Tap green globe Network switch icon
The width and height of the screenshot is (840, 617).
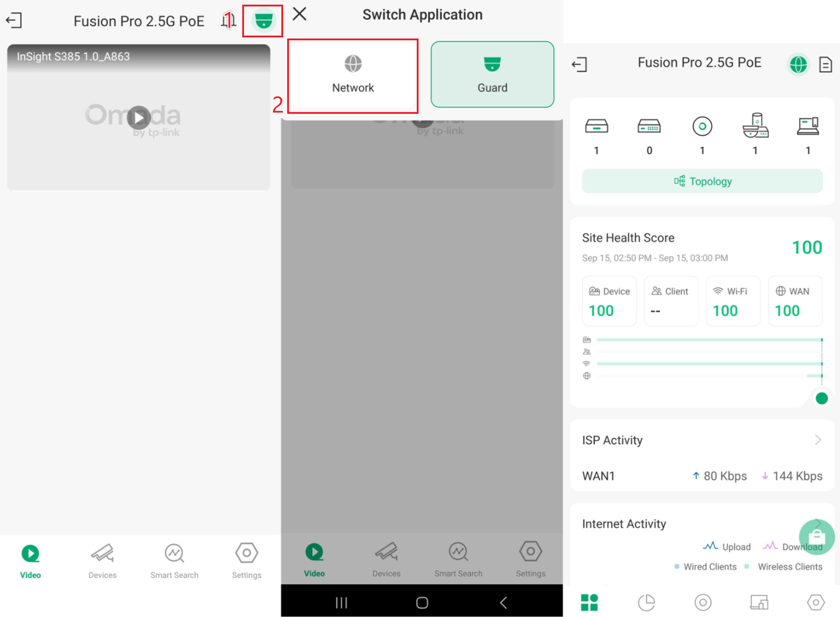click(798, 65)
